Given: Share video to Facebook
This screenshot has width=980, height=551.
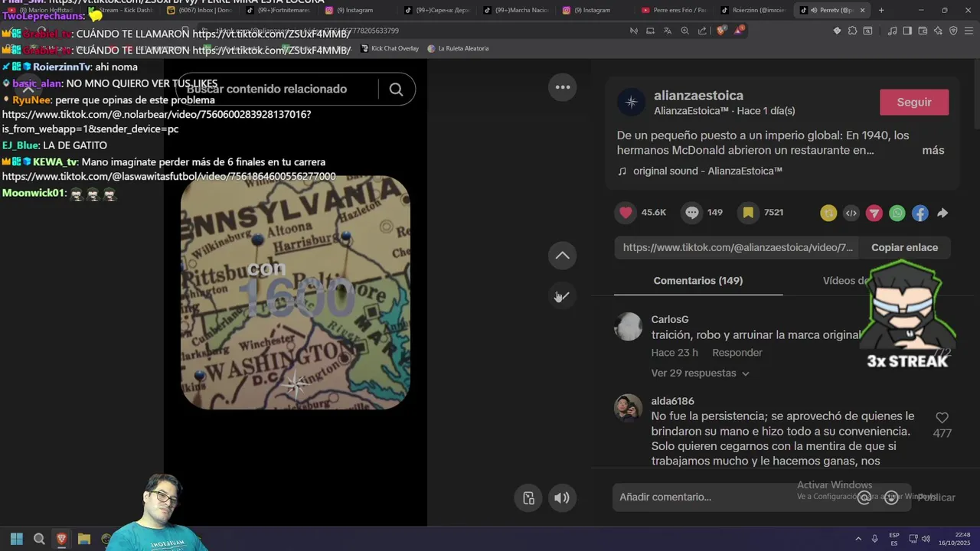Looking at the screenshot, I should (920, 214).
